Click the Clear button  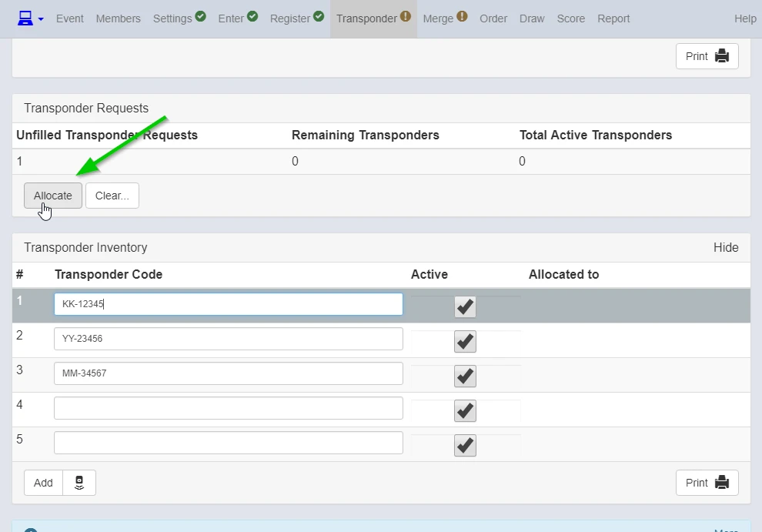(112, 196)
